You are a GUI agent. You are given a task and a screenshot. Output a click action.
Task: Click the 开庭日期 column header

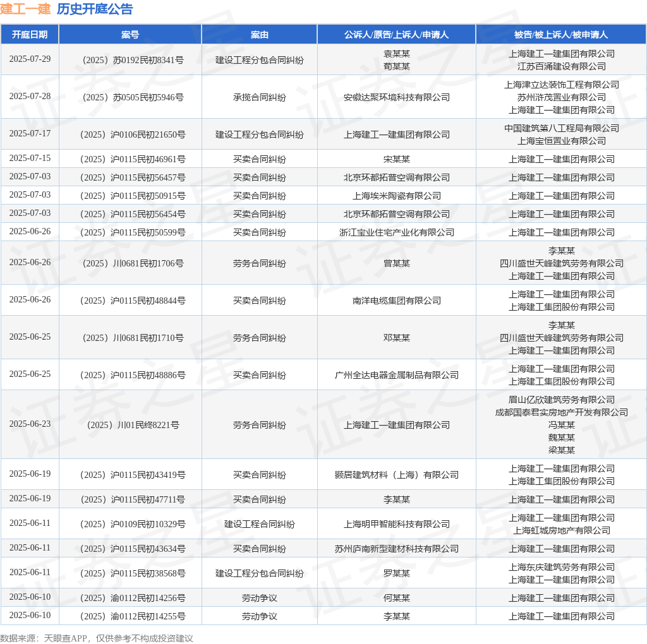pos(30,35)
